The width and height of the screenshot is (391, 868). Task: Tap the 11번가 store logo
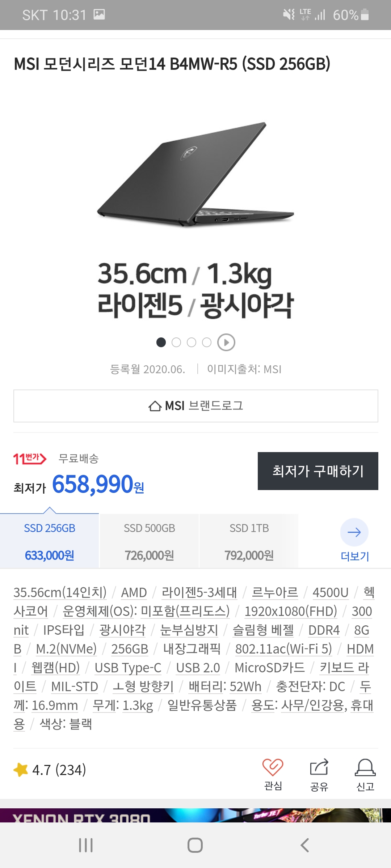30,459
